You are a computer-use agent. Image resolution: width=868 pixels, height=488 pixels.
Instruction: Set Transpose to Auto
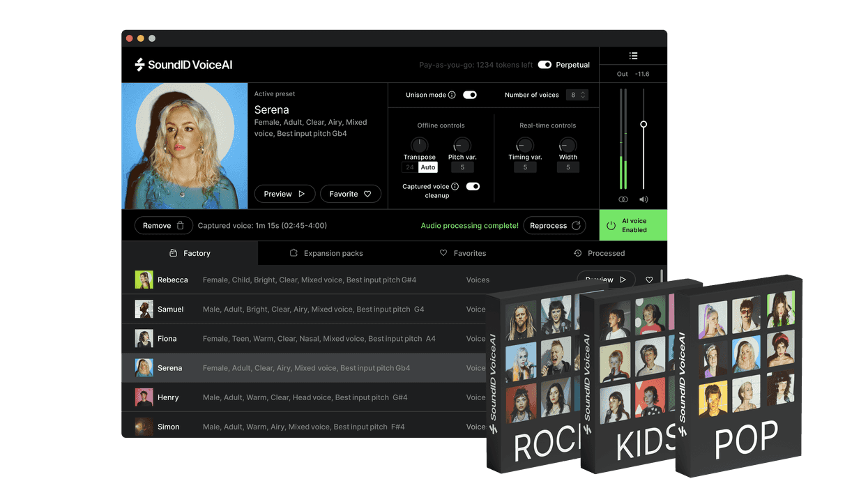tap(428, 167)
